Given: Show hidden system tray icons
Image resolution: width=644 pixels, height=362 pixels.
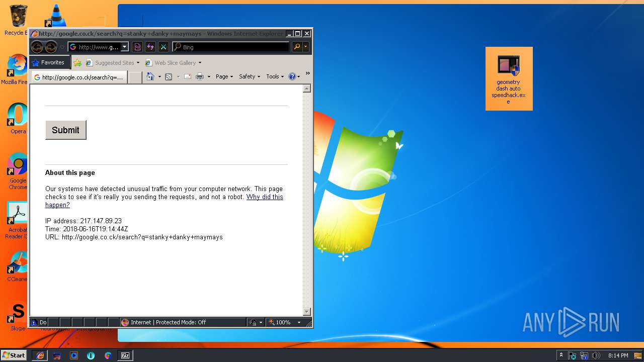Looking at the screenshot, I should click(x=561, y=355).
